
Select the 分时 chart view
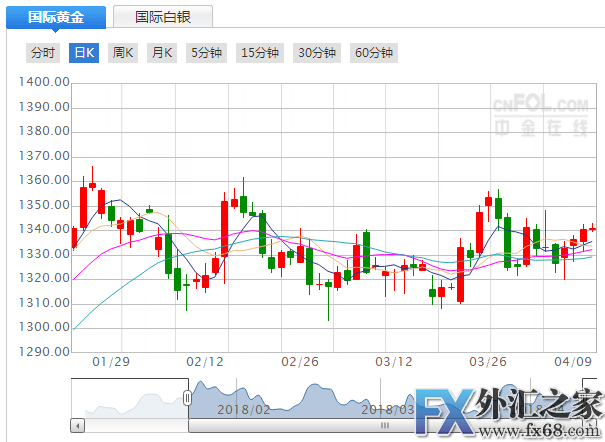[x=42, y=53]
